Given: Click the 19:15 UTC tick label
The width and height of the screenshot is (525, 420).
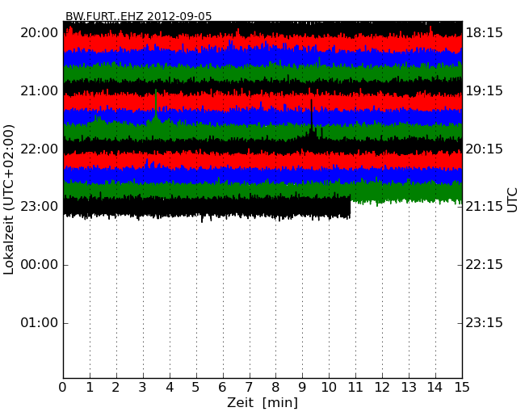Looking at the screenshot, I should (x=484, y=90).
